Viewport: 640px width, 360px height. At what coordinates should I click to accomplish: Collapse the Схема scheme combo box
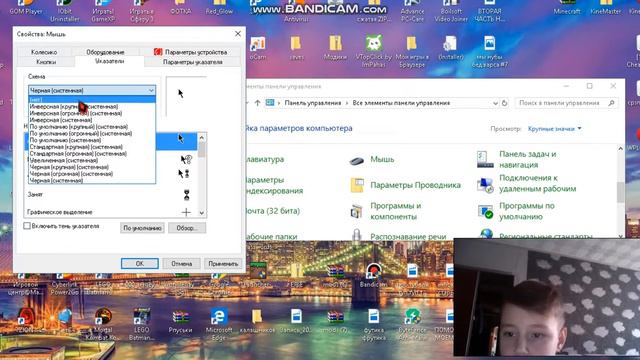point(151,90)
